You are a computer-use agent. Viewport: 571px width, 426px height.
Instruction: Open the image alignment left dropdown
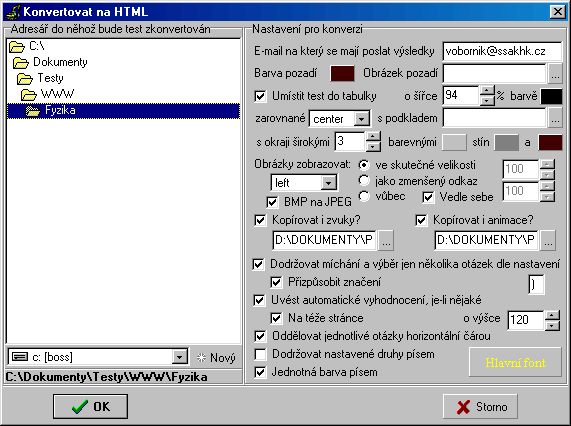tap(328, 183)
